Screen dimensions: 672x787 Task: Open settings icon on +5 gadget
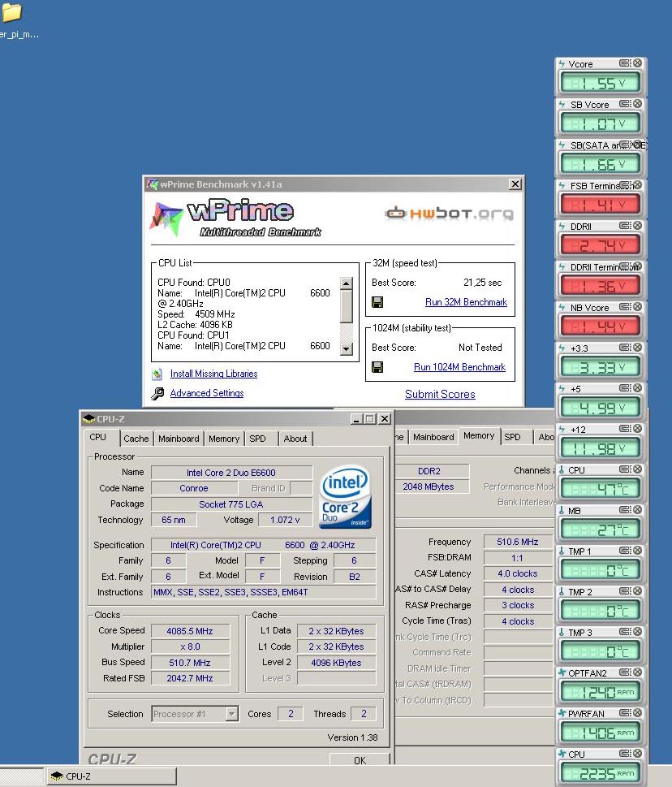(625, 388)
